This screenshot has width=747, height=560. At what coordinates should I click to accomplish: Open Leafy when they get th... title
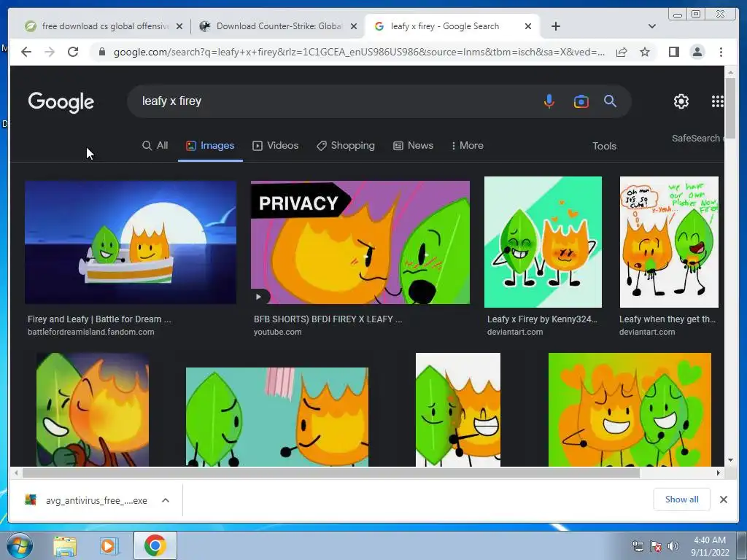click(x=667, y=319)
